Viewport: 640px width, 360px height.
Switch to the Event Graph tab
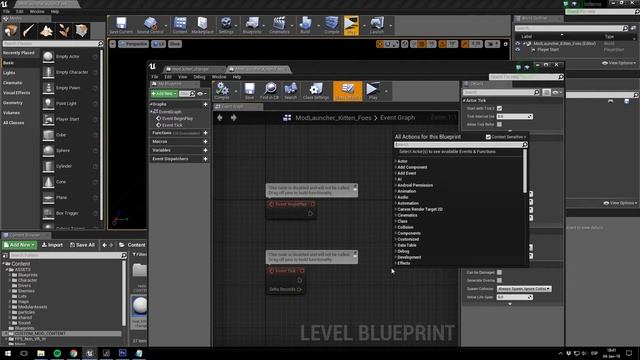pos(238,107)
